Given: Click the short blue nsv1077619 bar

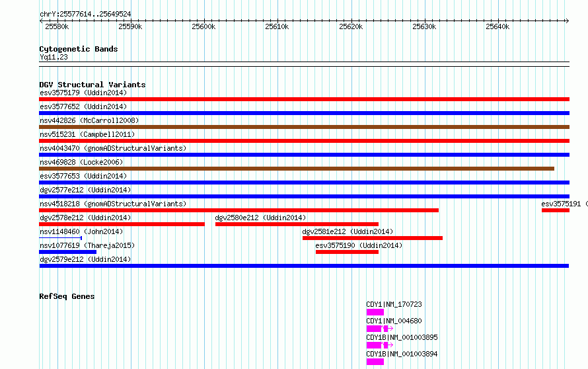Looking at the screenshot, I should (68, 252).
